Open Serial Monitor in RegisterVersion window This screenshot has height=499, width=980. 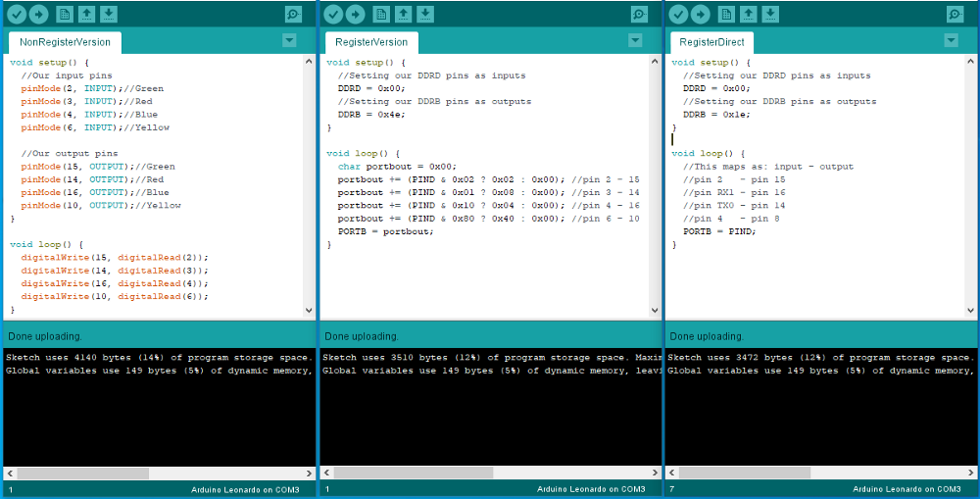click(639, 14)
